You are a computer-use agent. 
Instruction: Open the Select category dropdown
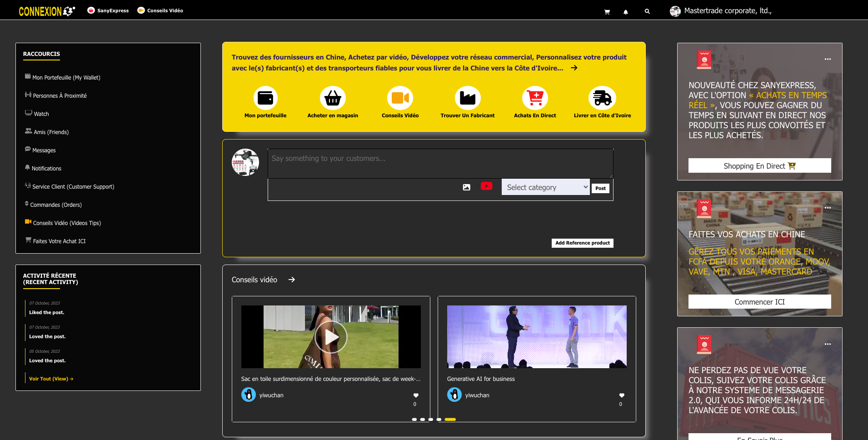tap(545, 187)
